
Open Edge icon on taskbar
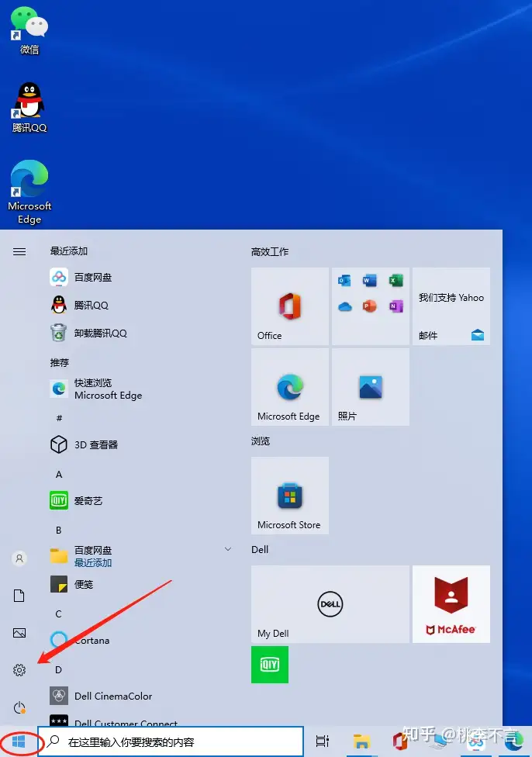pyautogui.click(x=513, y=741)
